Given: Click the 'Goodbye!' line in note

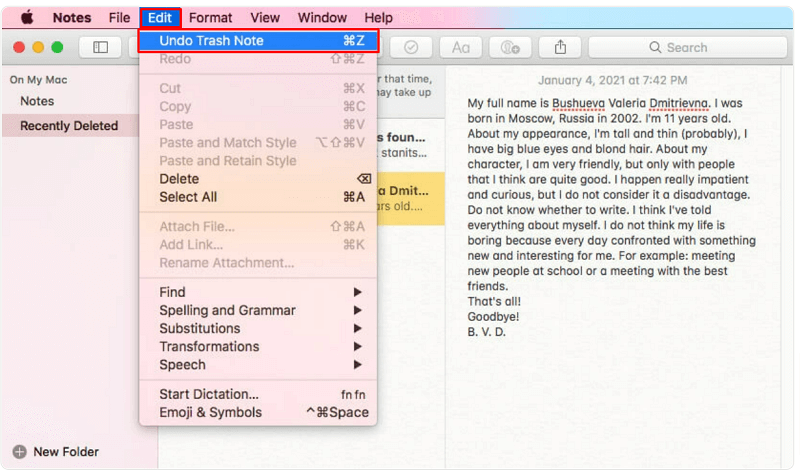Looking at the screenshot, I should pyautogui.click(x=493, y=317).
